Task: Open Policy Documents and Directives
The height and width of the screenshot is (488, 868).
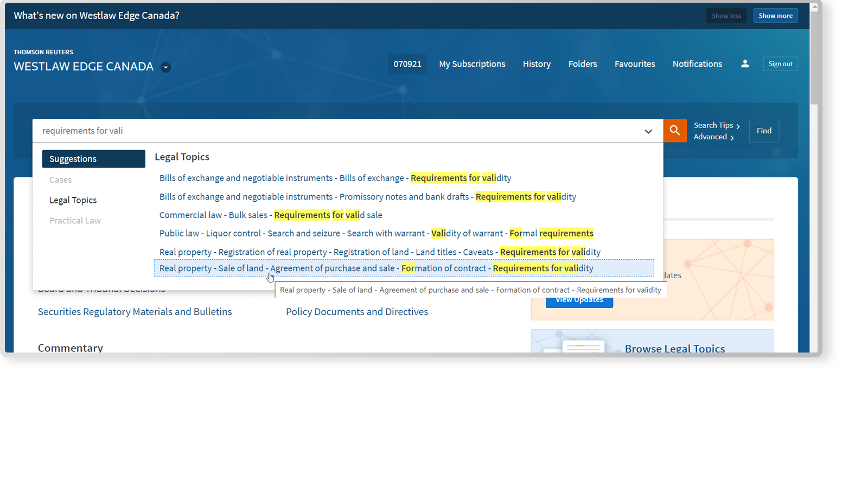Action: (x=357, y=312)
